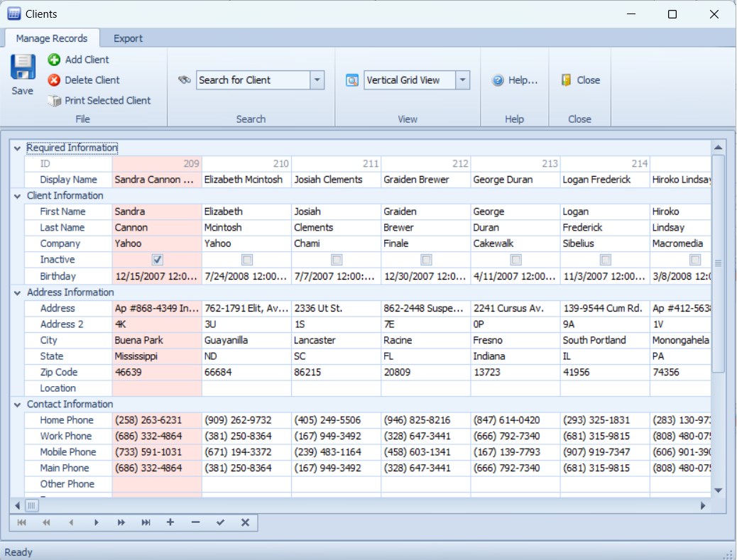Click the blue Help question mark icon
737x560 pixels.
pos(498,80)
